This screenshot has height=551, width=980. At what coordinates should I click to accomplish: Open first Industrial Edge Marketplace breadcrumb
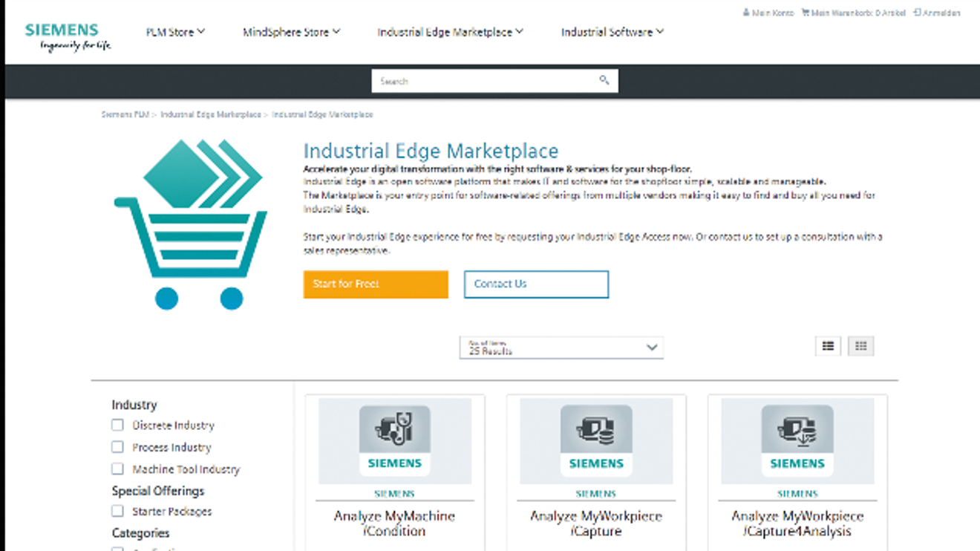pos(211,115)
